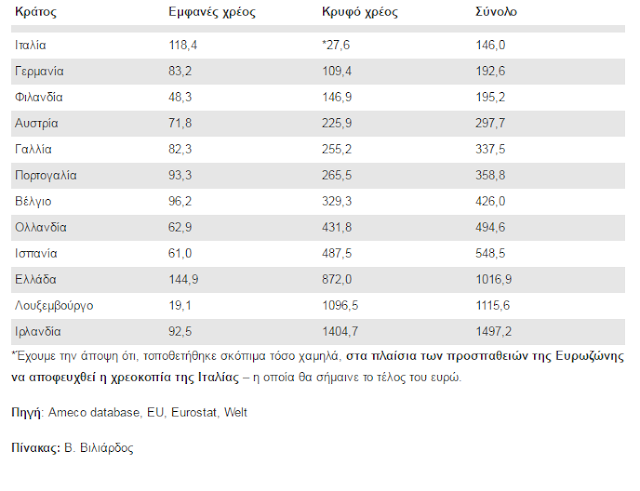640x491 pixels.
Task: Click the Κράτος column header
Action: pyautogui.click(x=36, y=12)
